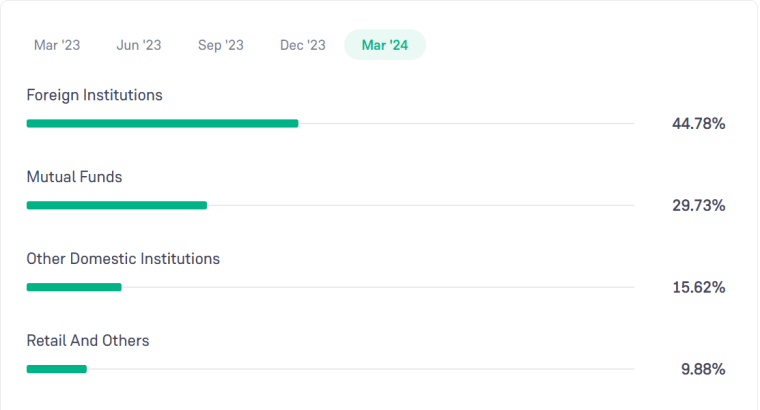Click the grey unfilled Mutual Funds track
Viewport: 760px width, 410px height.
(x=420, y=205)
